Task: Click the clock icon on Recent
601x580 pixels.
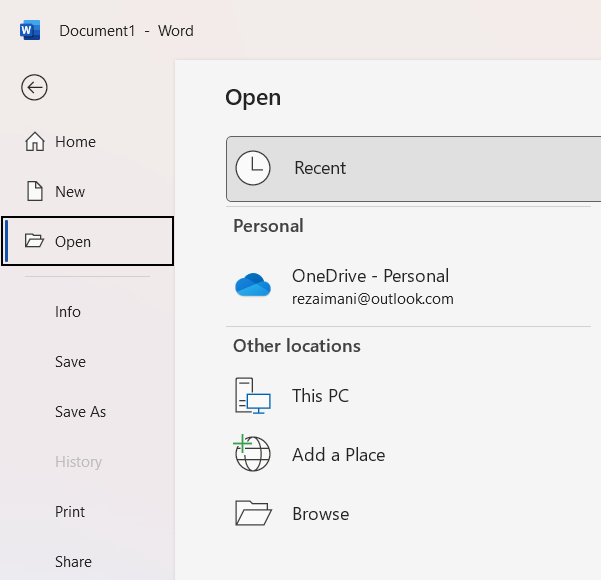Action: pos(253,168)
